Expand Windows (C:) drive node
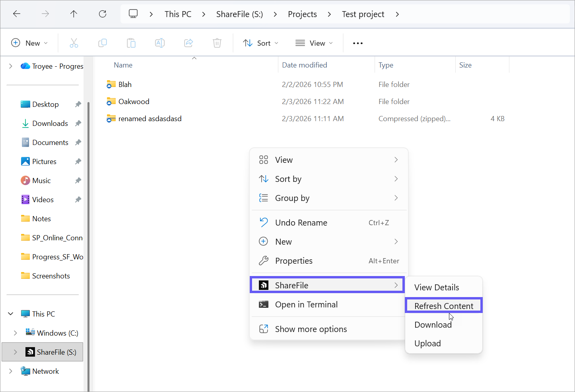The image size is (575, 392). click(15, 333)
